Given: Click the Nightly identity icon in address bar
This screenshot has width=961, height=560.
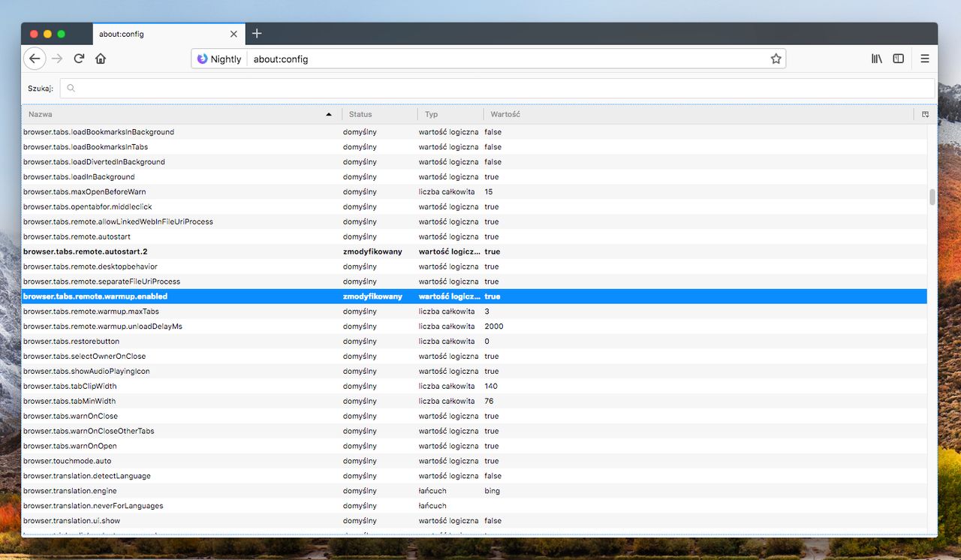Looking at the screenshot, I should click(219, 59).
